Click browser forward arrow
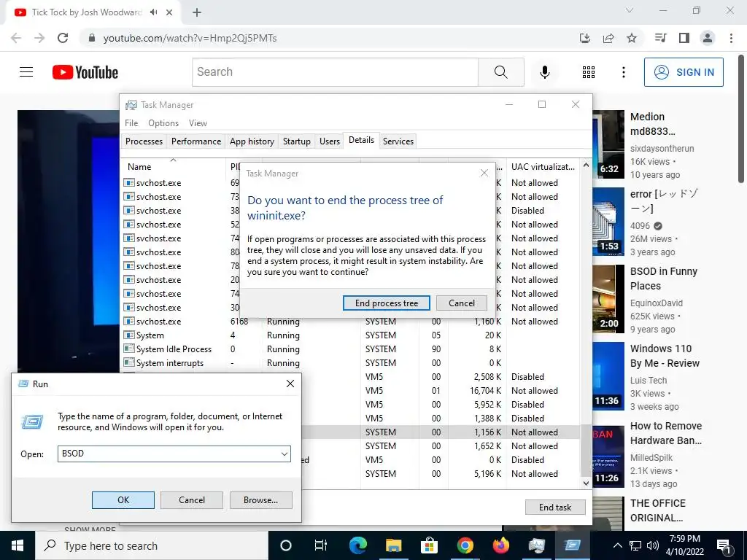 point(39,38)
